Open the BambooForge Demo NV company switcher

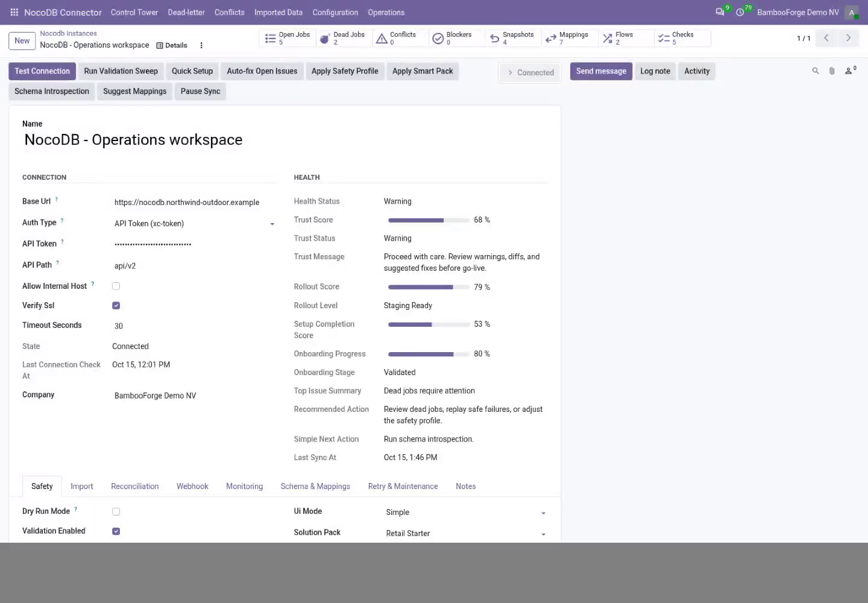(x=797, y=12)
